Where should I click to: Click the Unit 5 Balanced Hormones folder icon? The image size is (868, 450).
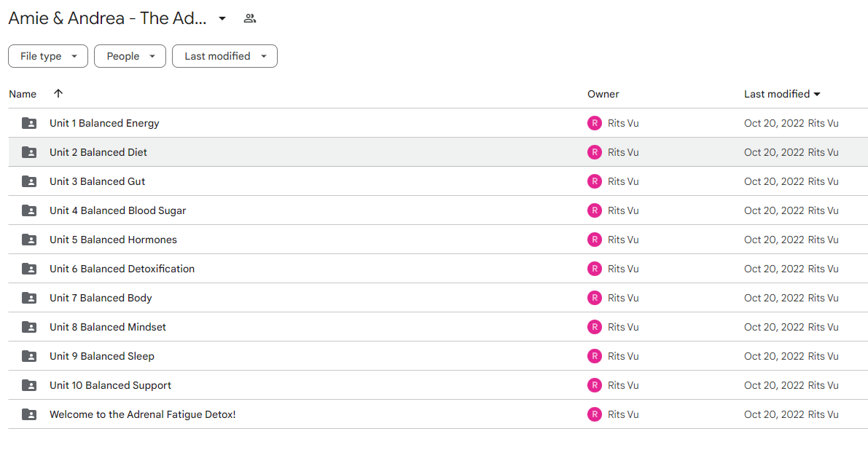pos(29,240)
